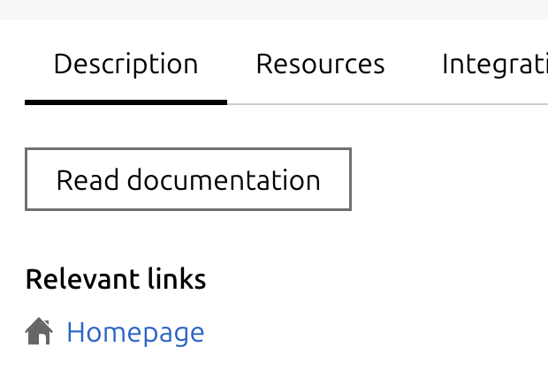The image size is (548, 392).
Task: Click the Relevant links heading
Action: click(x=116, y=280)
